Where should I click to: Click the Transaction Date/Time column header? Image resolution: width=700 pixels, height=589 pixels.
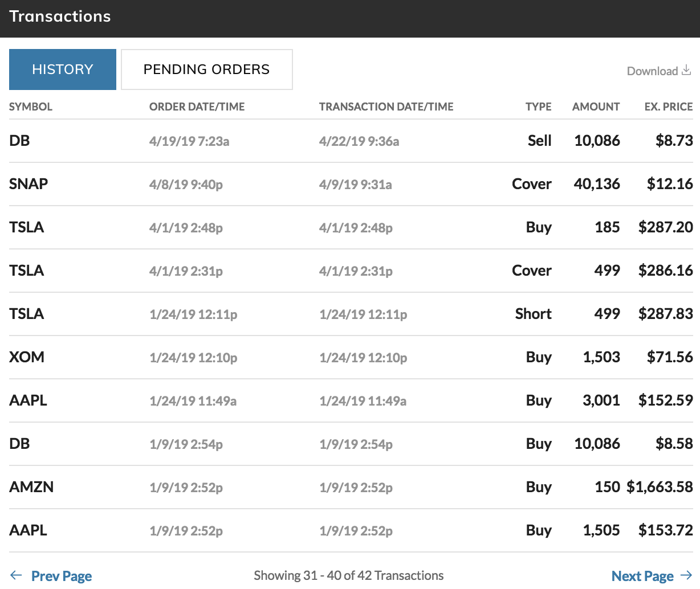point(386,107)
